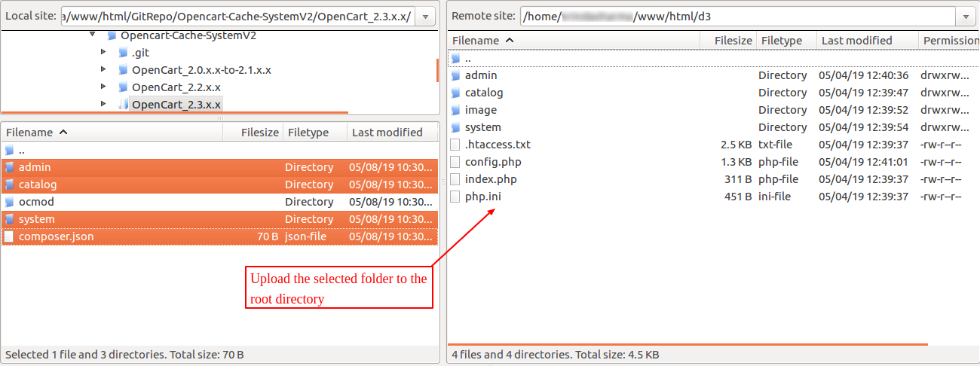The height and width of the screenshot is (366, 980).
Task: Click the local system folder icon
Action: click(9, 218)
